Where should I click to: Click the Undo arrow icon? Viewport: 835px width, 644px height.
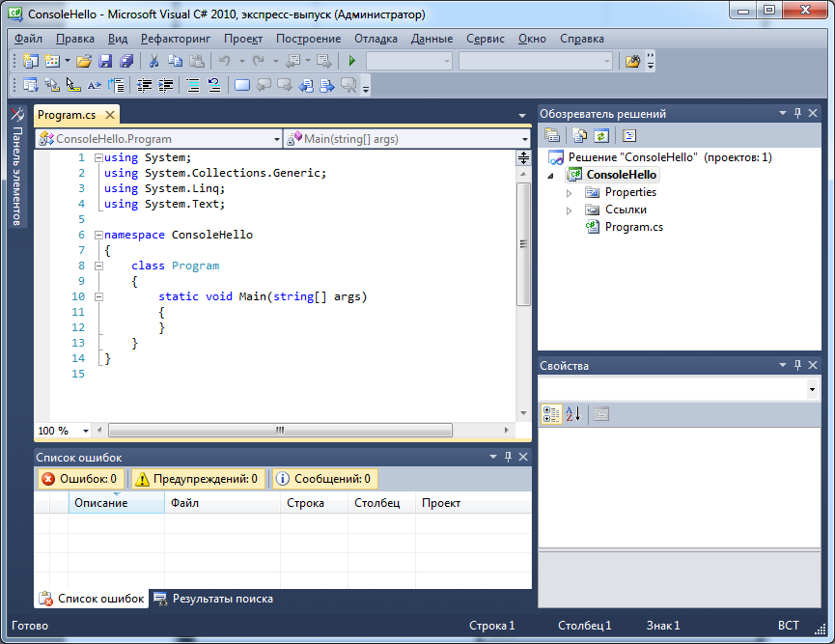click(x=225, y=61)
